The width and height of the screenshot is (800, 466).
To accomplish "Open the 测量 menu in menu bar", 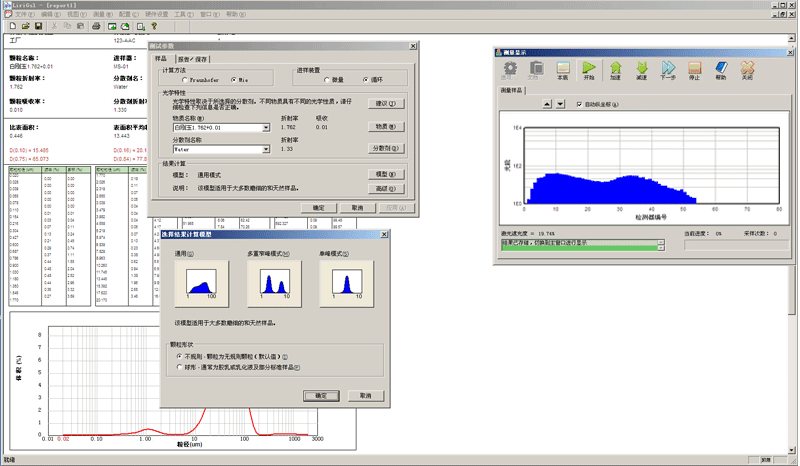I will click(x=99, y=16).
